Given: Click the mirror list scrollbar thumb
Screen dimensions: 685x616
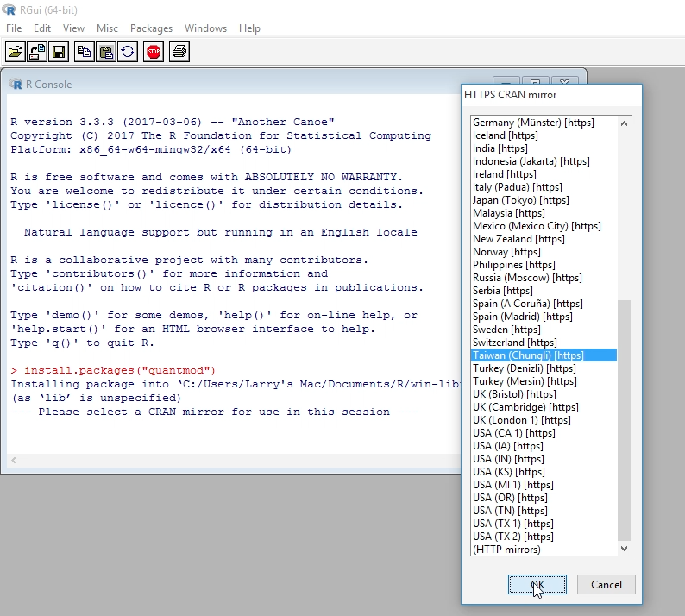Looking at the screenshot, I should [625, 420].
